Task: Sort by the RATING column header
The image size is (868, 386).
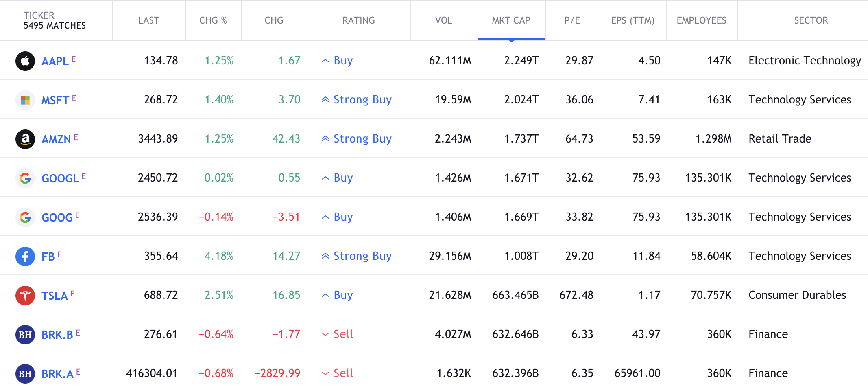Action: pos(359,20)
